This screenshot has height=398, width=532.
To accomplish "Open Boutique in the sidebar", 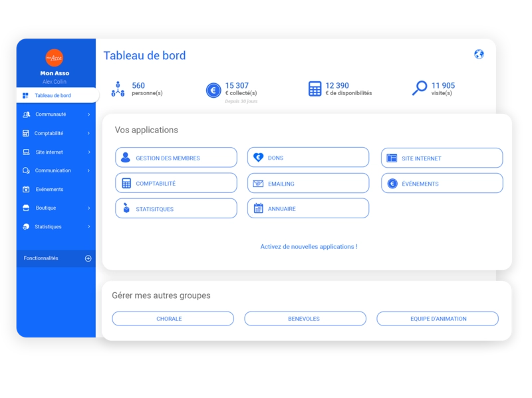I will (x=56, y=208).
